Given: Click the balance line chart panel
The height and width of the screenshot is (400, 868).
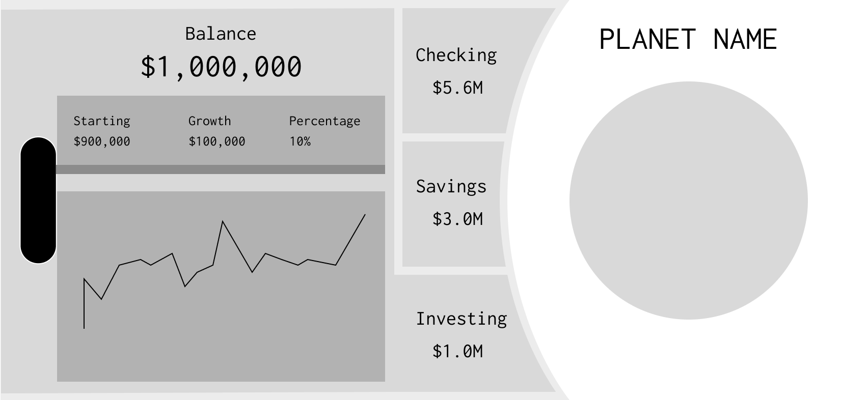Looking at the screenshot, I should (x=221, y=287).
